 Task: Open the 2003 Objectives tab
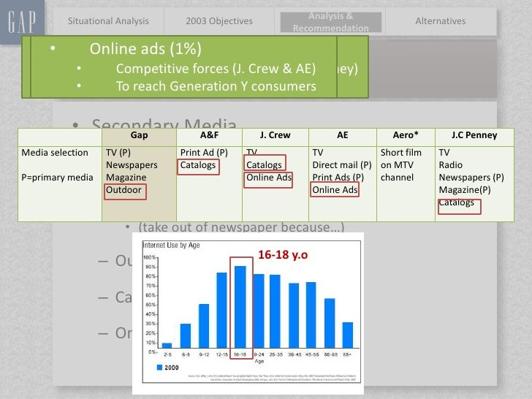click(219, 21)
